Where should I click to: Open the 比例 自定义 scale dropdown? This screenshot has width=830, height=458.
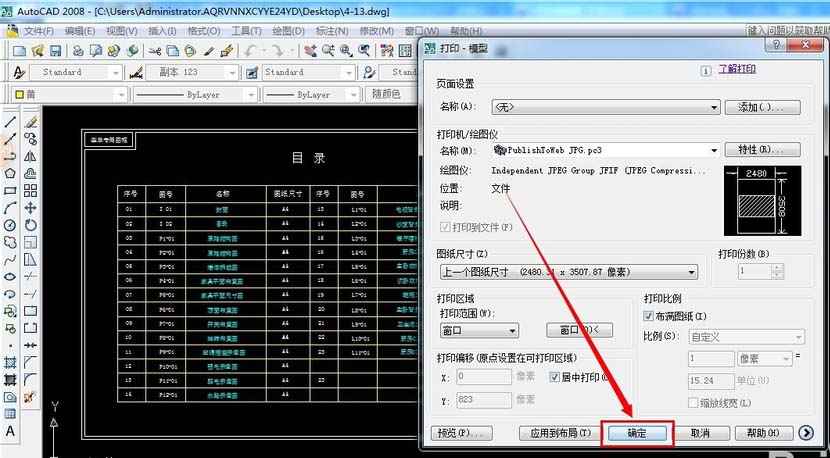point(747,337)
